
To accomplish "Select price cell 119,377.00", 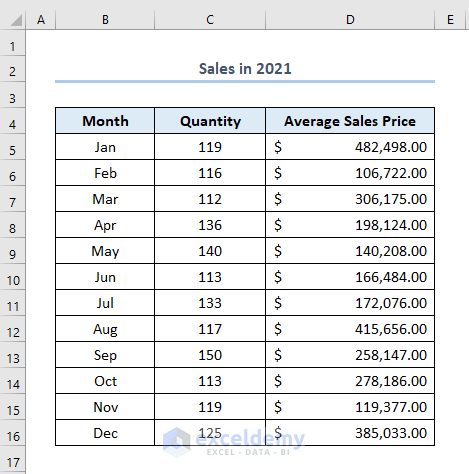I will [x=350, y=407].
